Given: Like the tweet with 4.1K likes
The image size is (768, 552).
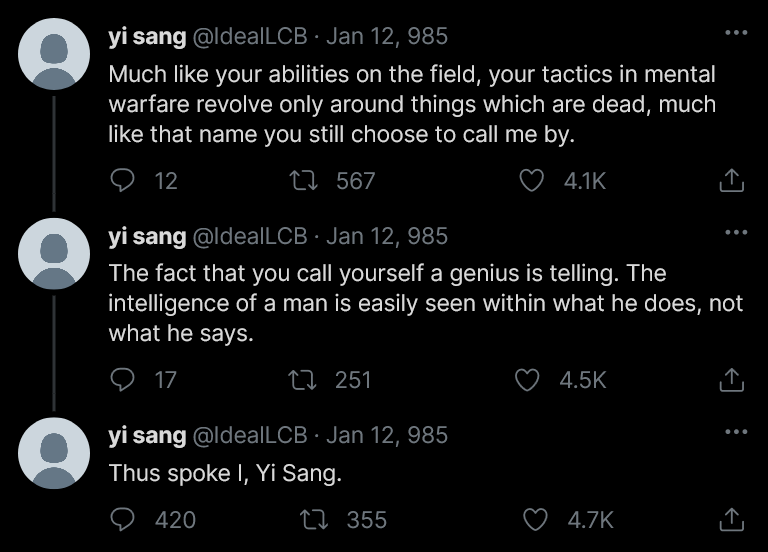Looking at the screenshot, I should coord(534,180).
